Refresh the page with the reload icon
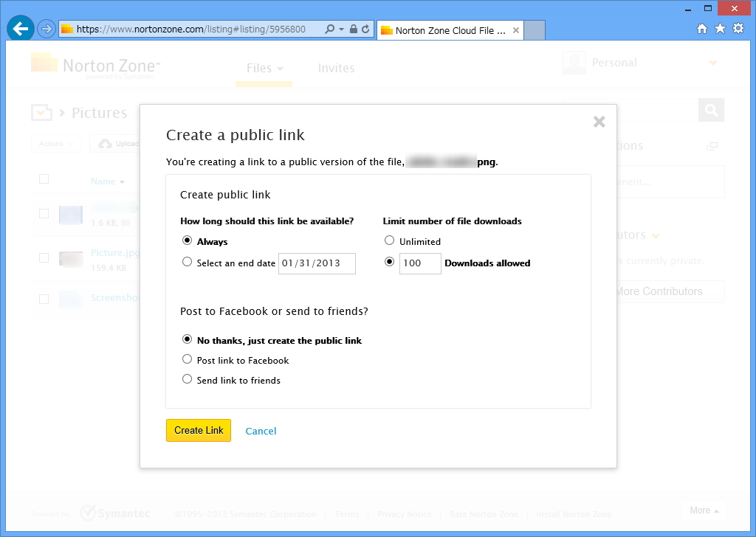756x537 pixels. coord(365,29)
